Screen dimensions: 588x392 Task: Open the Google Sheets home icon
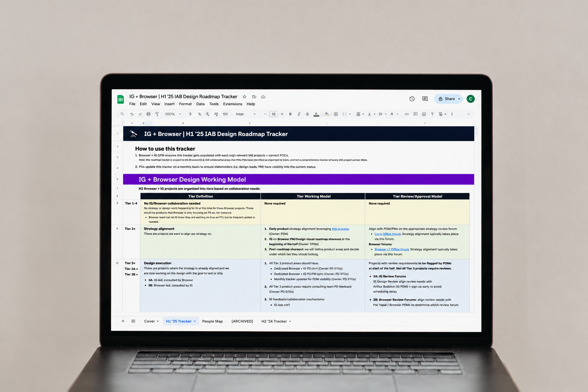pos(121,100)
